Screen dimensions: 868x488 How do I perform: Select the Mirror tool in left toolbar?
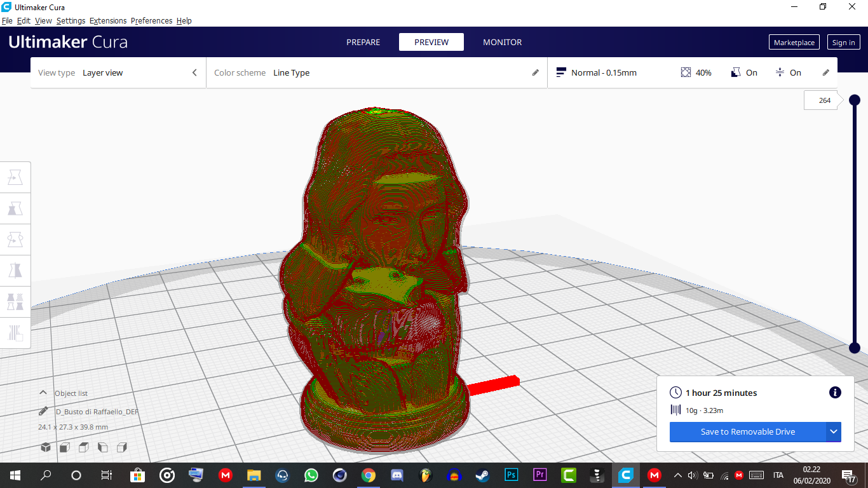[15, 271]
